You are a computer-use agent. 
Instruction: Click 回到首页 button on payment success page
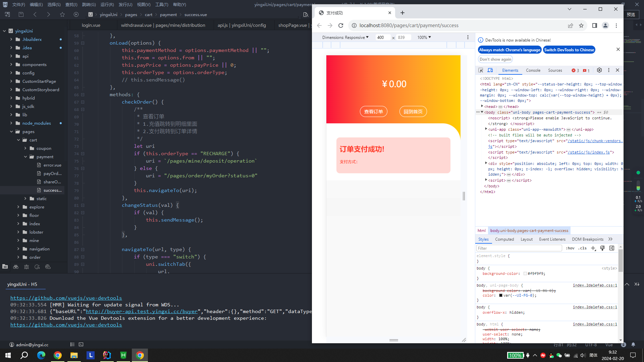pyautogui.click(x=412, y=111)
